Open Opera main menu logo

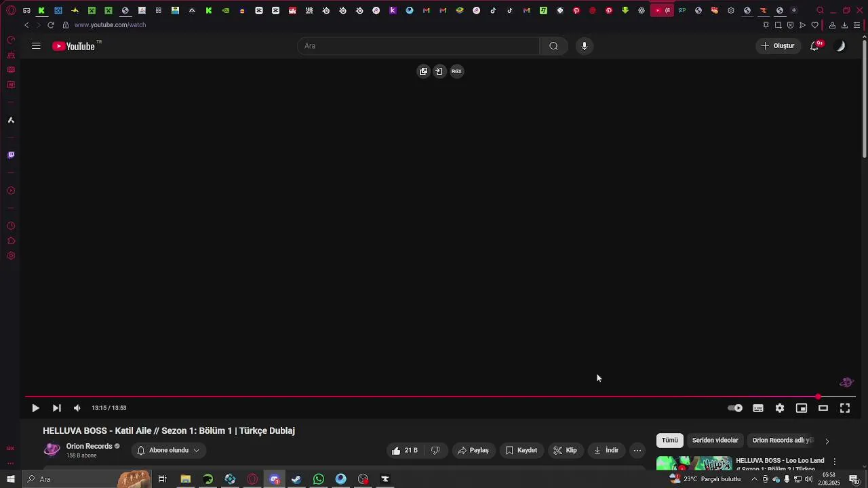(11, 10)
